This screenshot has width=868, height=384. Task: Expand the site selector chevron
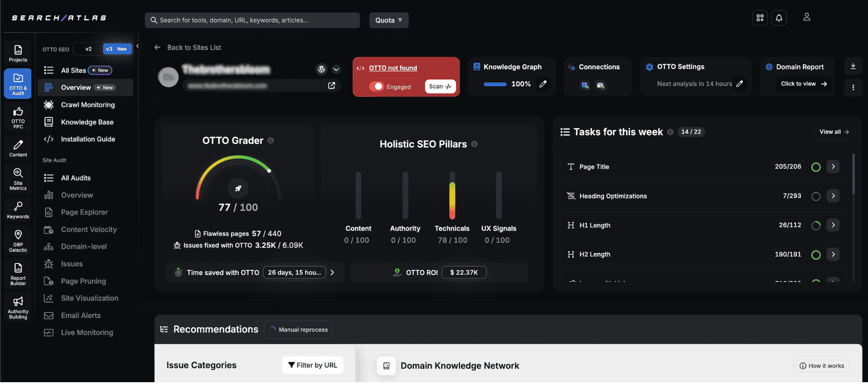pos(336,70)
